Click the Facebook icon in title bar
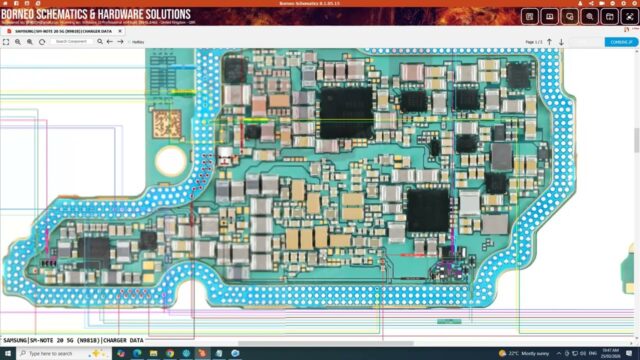This screenshot has height=360, width=640. click(x=16, y=3)
